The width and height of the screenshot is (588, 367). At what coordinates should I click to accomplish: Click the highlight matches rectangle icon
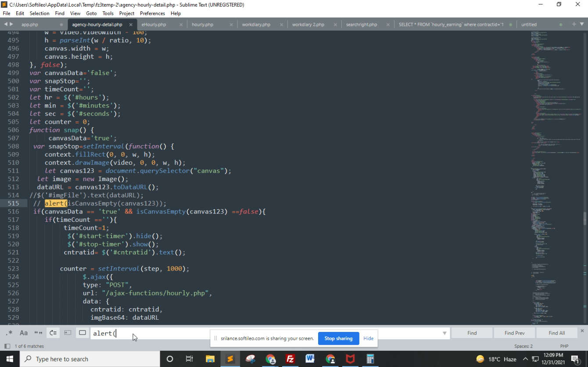82,333
